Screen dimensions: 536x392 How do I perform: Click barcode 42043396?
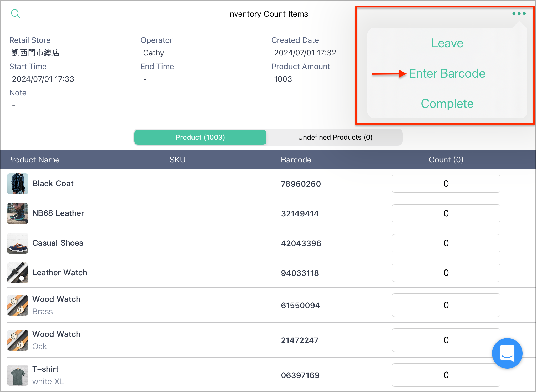pyautogui.click(x=301, y=243)
